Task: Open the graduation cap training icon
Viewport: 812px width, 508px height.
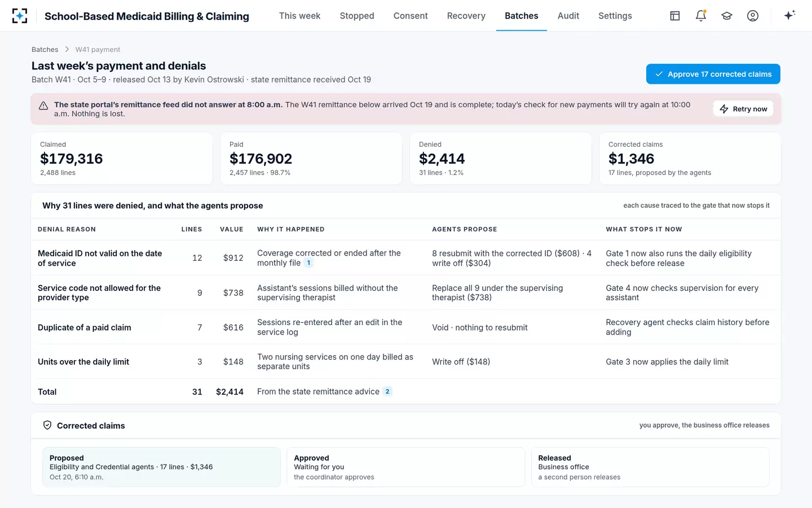Action: [727, 16]
